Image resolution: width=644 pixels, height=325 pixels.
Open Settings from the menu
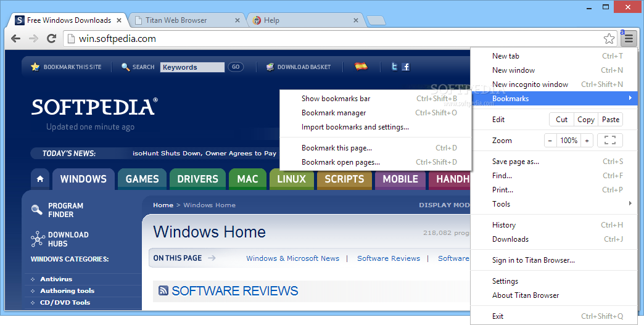click(x=554, y=281)
